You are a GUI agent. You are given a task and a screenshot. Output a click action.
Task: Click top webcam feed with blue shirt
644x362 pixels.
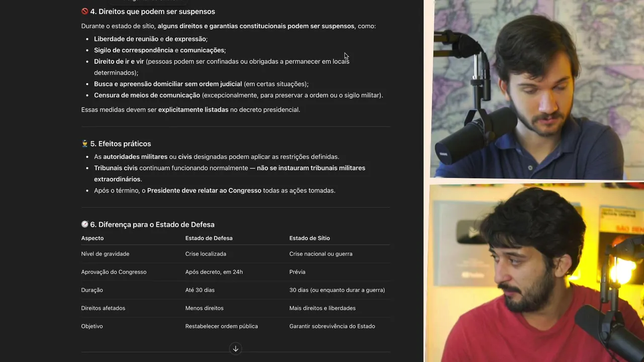click(537, 89)
